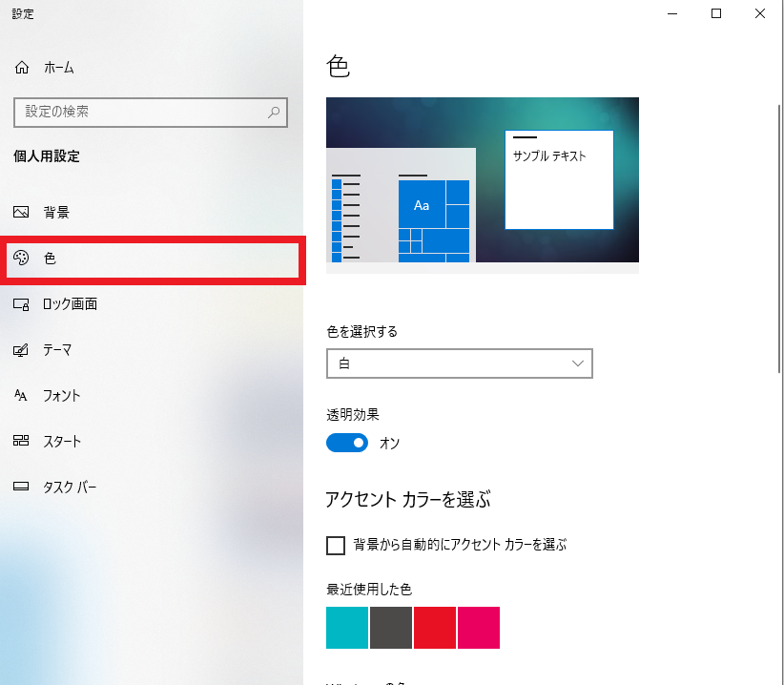Minimize the 設定 window
Viewport: 784px width, 685px height.
point(672,14)
